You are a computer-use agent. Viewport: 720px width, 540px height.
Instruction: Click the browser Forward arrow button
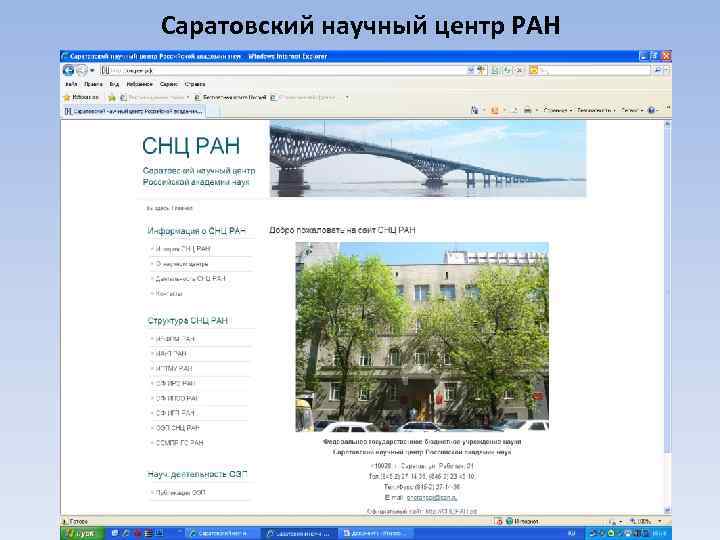[81, 70]
